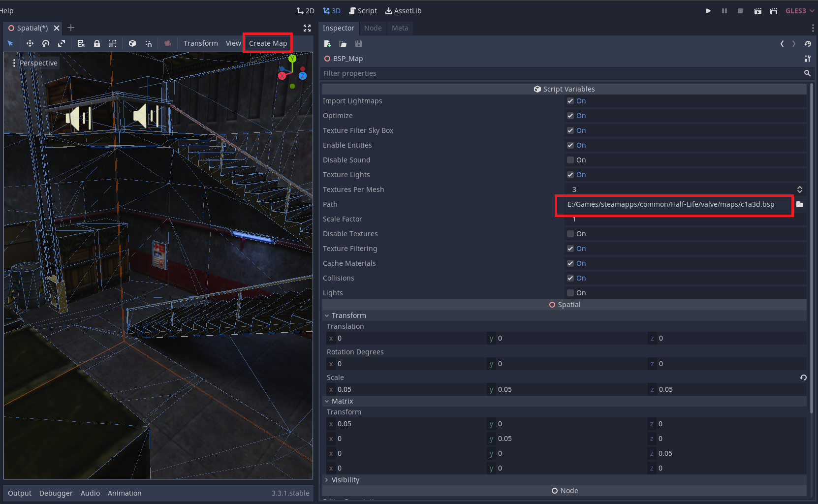Open the AssetLib workspace
Screen dimensions: 818x504
tap(403, 11)
